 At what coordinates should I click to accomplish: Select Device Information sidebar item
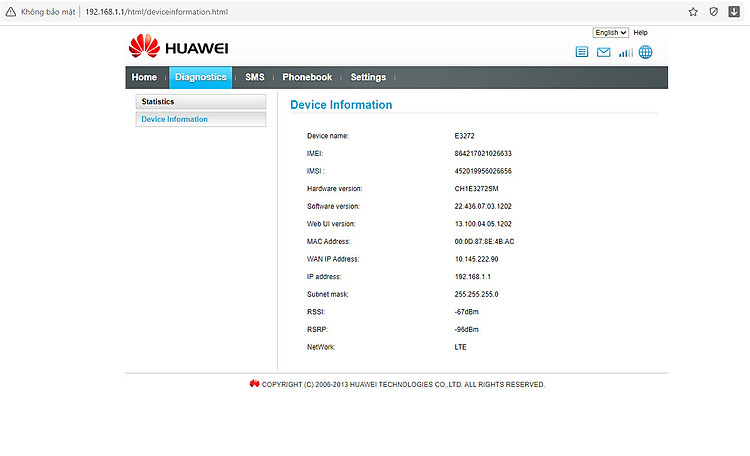point(201,119)
